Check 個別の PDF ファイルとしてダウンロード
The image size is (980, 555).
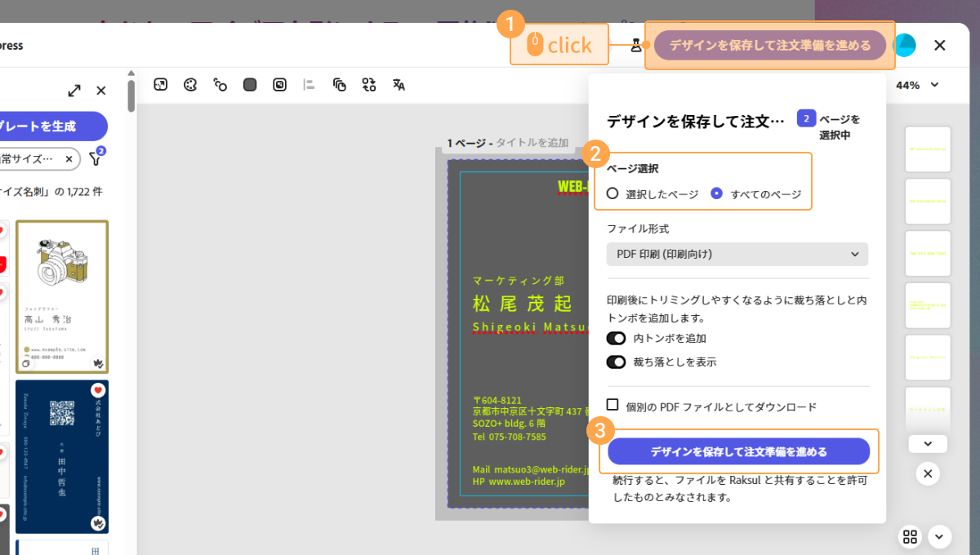(x=612, y=405)
